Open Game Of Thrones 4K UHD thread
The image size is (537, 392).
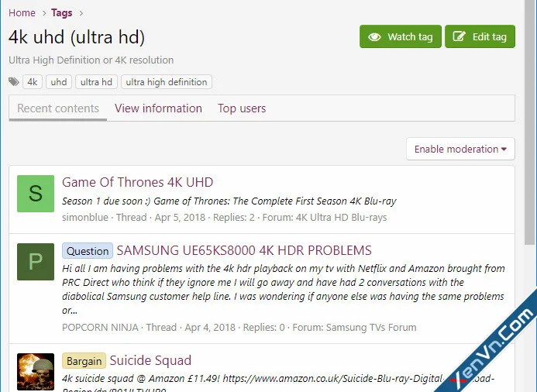pos(137,182)
